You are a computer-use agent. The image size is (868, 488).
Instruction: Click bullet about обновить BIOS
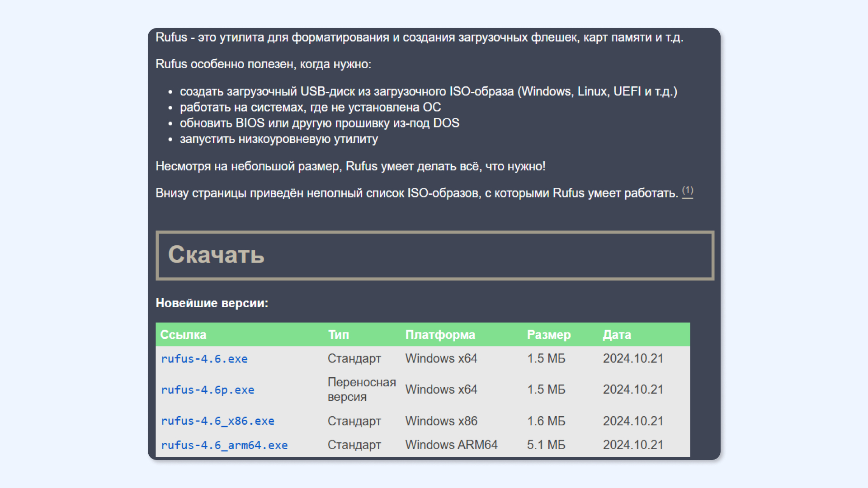click(319, 123)
